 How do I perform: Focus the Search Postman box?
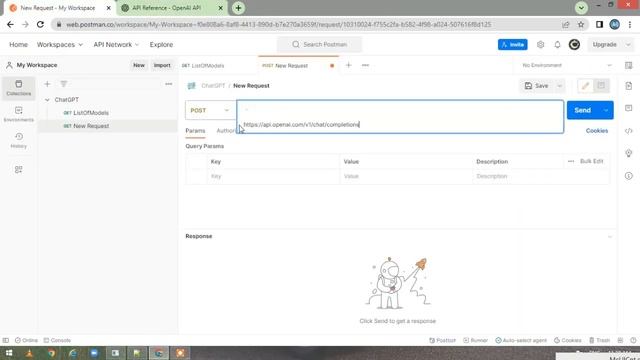click(x=320, y=44)
